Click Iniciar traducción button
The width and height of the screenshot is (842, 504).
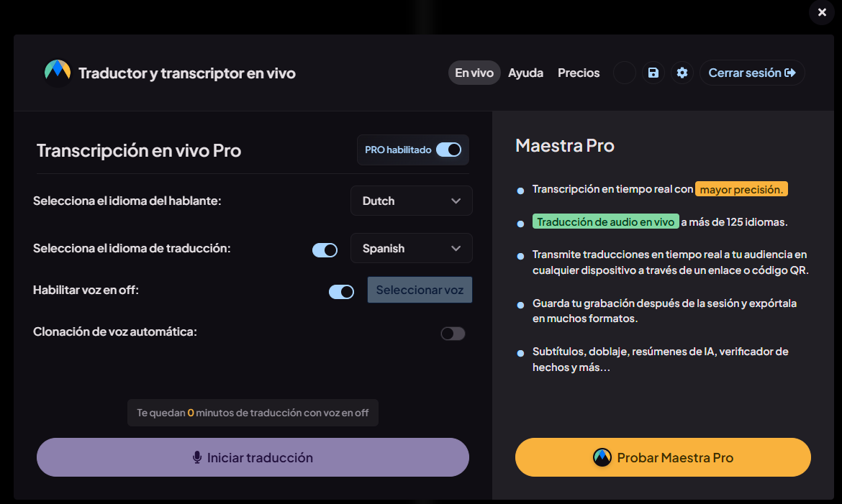click(x=253, y=457)
